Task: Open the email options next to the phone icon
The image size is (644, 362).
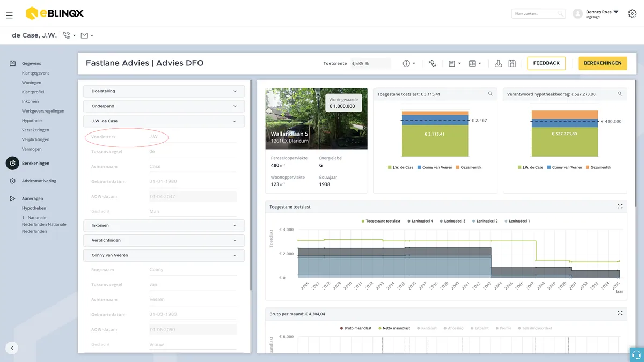Action: (x=87, y=35)
